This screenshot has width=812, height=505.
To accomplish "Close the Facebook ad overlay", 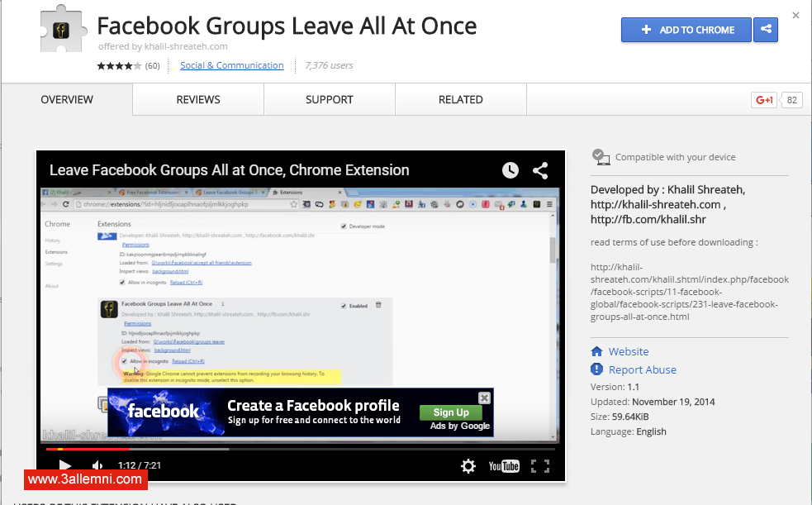I will (485, 398).
